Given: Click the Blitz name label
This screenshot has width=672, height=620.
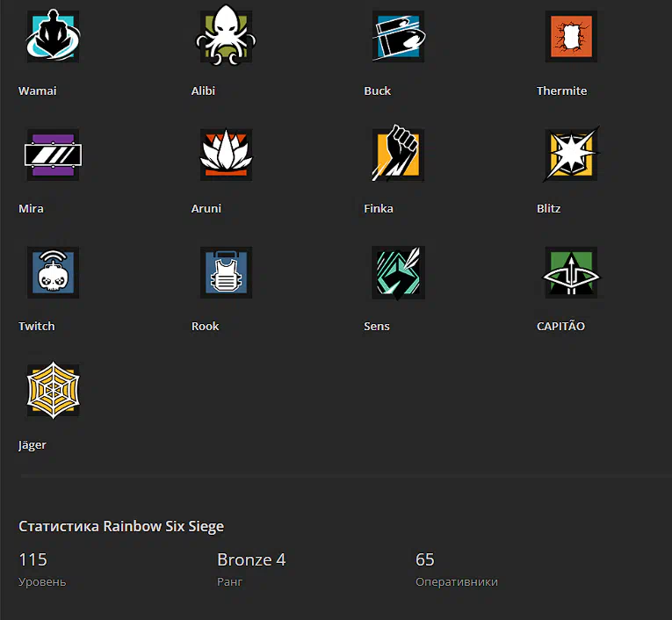Looking at the screenshot, I should coord(548,209).
